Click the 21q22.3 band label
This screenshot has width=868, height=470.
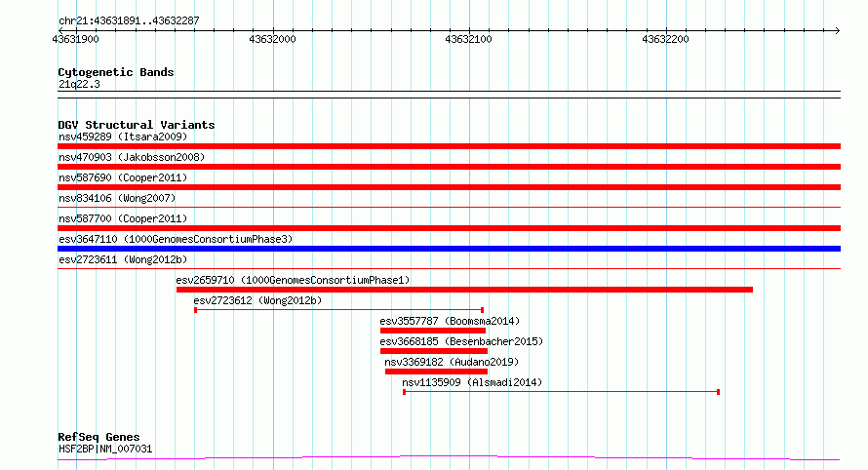coord(79,84)
